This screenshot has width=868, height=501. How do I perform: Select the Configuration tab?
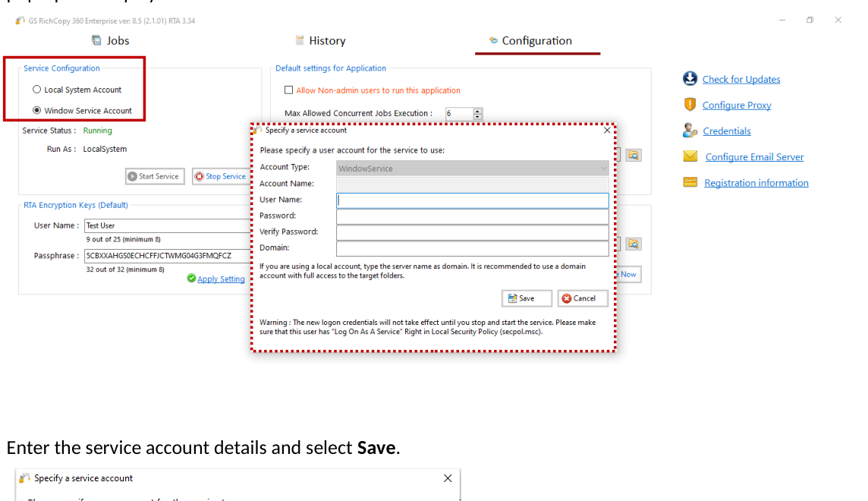pos(530,40)
